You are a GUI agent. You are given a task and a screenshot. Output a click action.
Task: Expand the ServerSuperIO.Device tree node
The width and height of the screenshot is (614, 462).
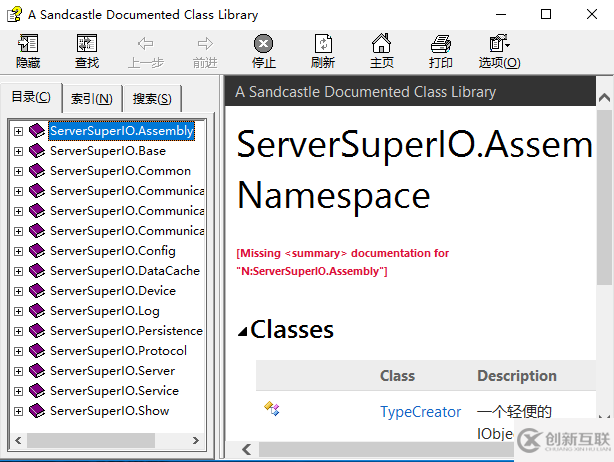pos(18,291)
